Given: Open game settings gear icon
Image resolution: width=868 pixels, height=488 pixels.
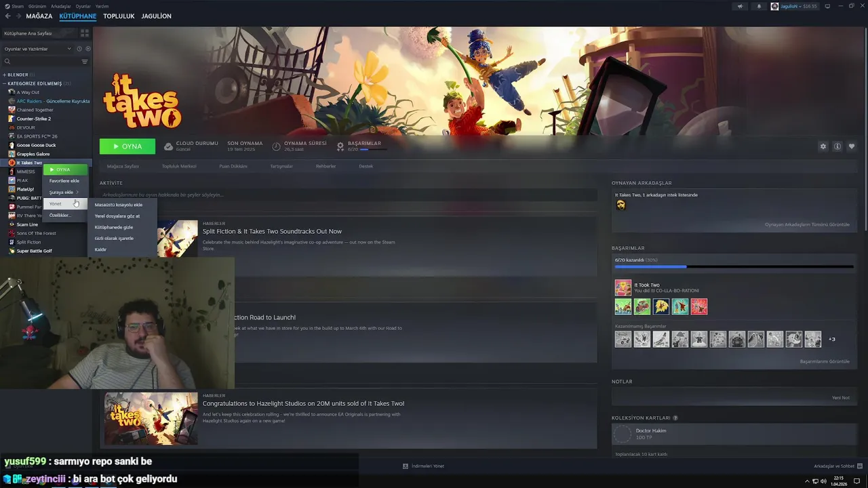Looking at the screenshot, I should tap(823, 146).
